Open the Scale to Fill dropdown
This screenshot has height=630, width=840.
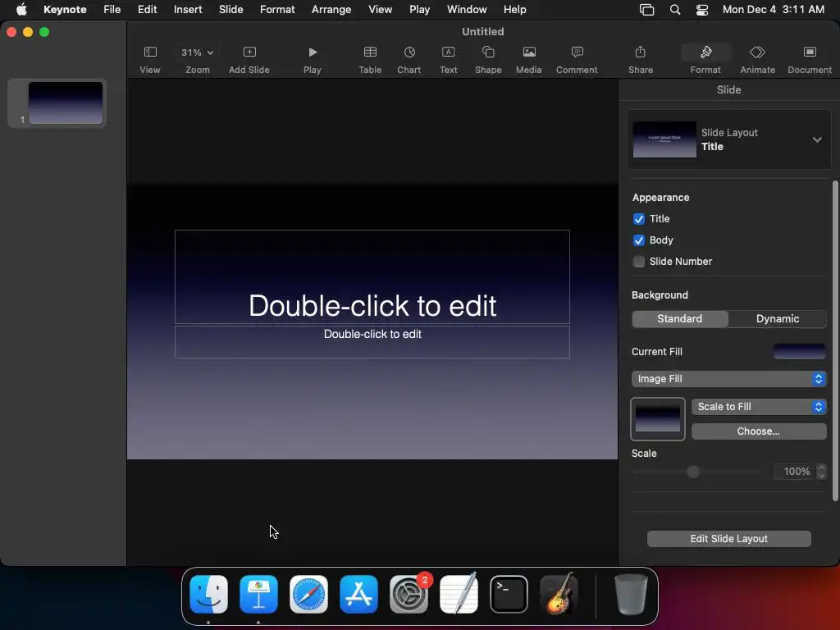[759, 407]
